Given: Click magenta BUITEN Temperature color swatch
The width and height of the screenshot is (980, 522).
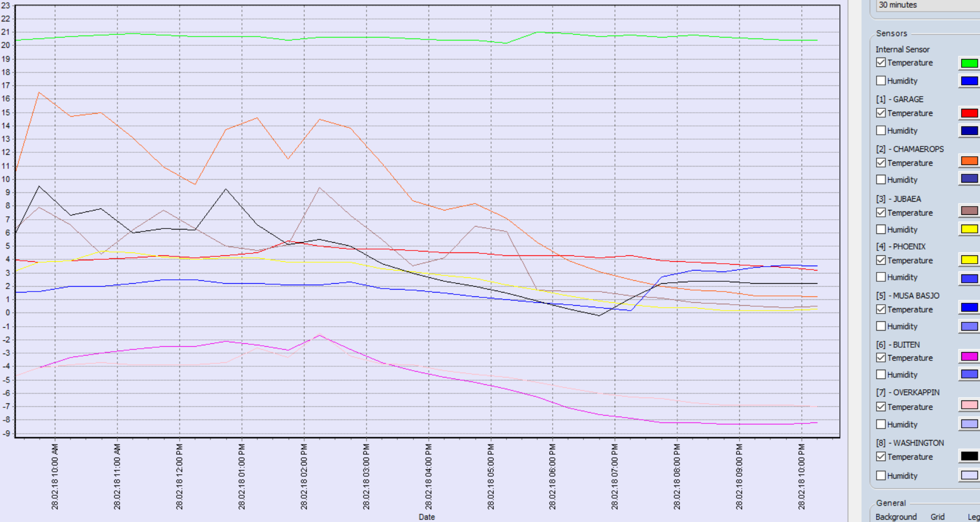Looking at the screenshot, I should coord(969,356).
